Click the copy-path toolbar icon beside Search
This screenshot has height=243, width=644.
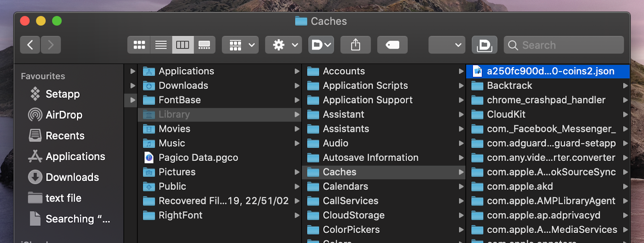coord(484,45)
